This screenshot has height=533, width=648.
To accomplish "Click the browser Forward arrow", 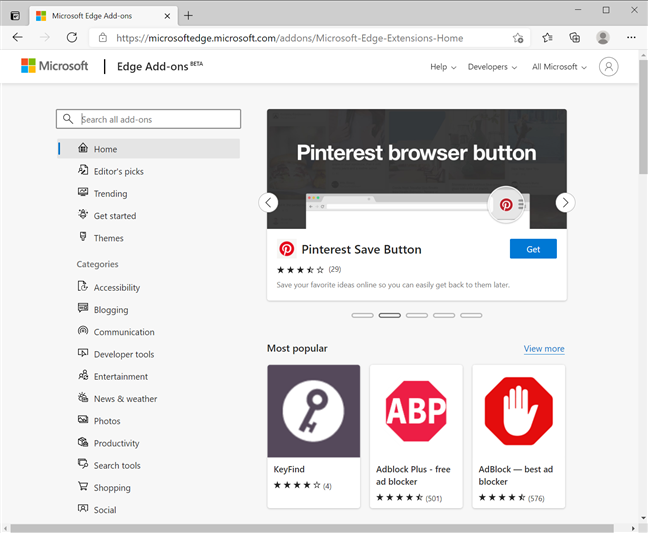I will 45,38.
